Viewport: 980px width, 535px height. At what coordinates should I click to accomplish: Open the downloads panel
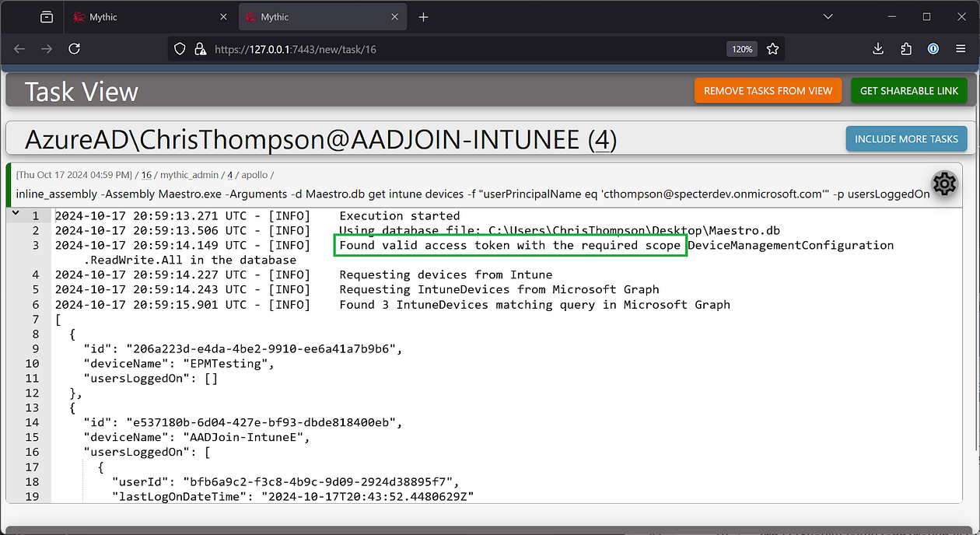(x=878, y=49)
